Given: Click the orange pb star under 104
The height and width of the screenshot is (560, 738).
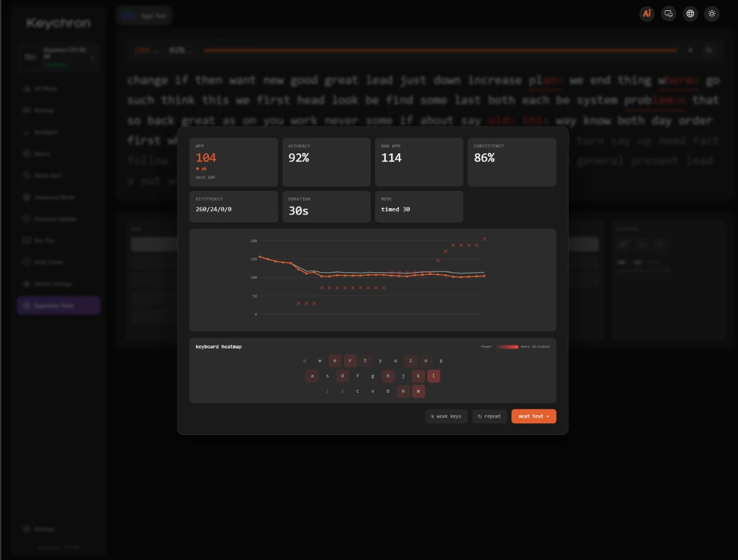Looking at the screenshot, I should (198, 168).
